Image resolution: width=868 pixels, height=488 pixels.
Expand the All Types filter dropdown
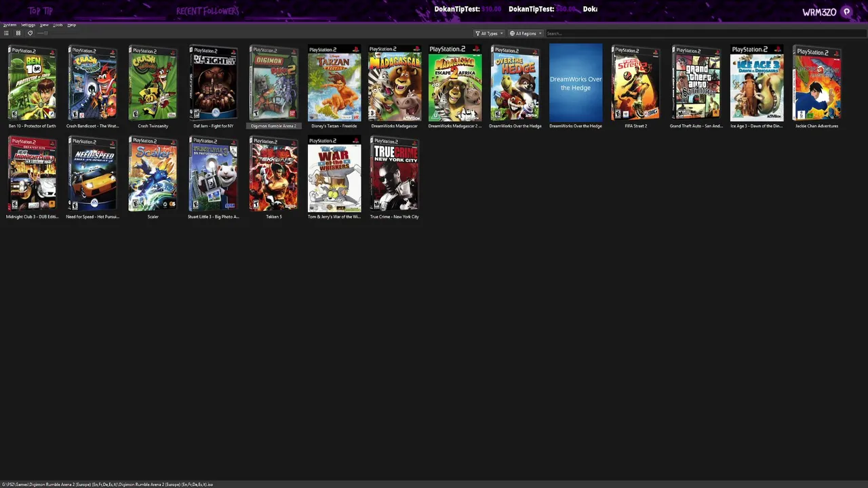coord(489,33)
